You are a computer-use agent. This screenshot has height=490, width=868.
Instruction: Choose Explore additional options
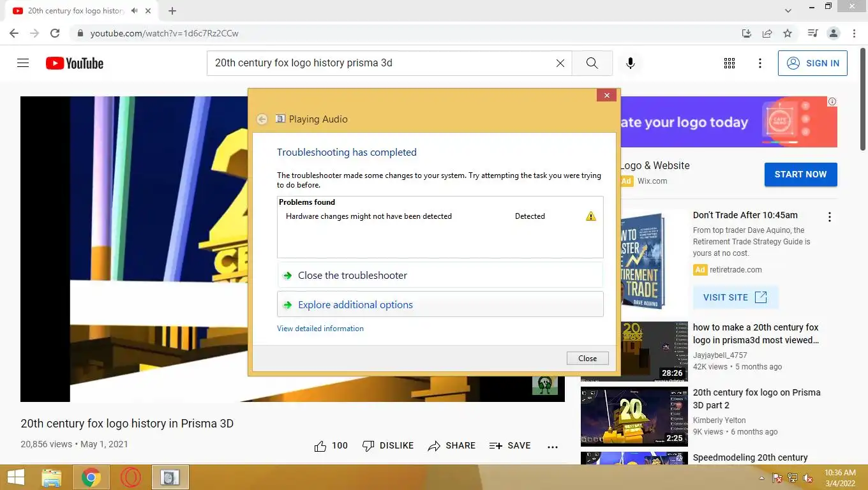pyautogui.click(x=440, y=304)
